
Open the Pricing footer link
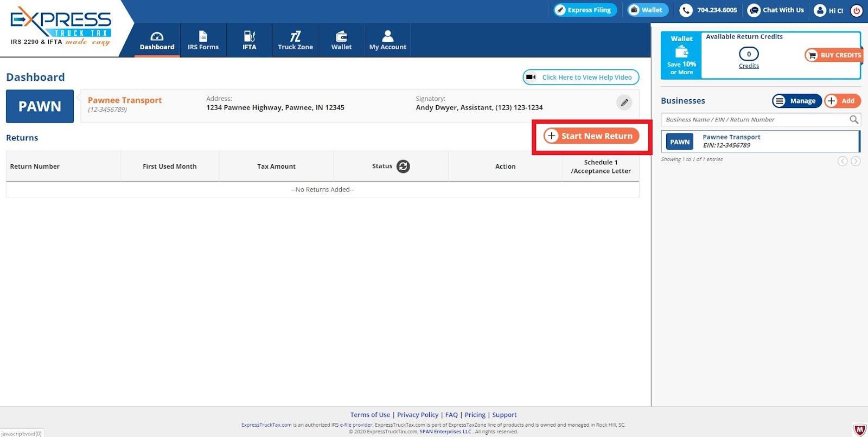pos(475,415)
